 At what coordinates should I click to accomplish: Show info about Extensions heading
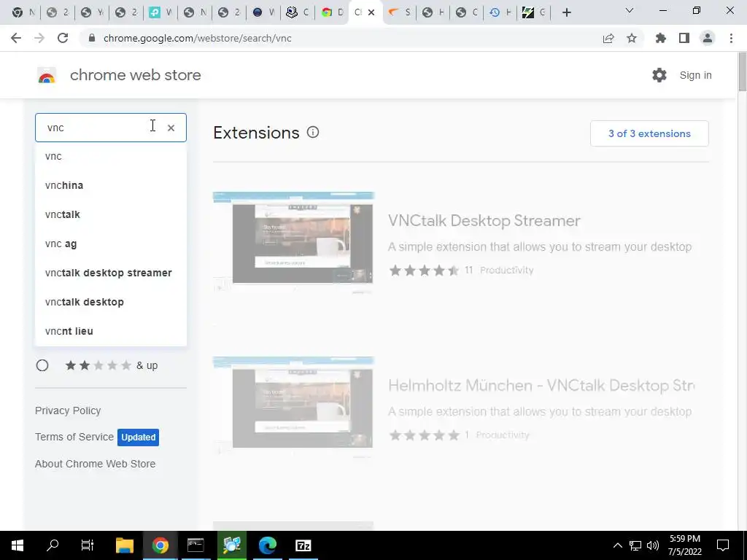click(x=312, y=133)
